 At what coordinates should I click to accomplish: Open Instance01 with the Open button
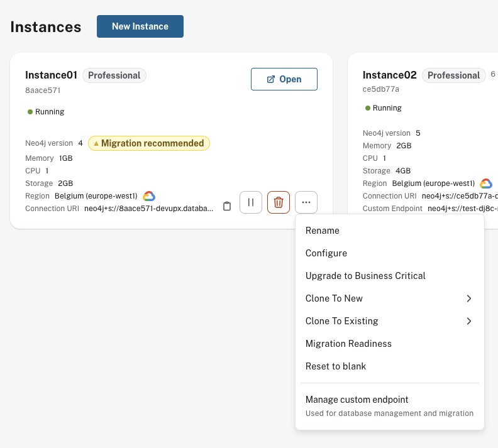click(284, 79)
